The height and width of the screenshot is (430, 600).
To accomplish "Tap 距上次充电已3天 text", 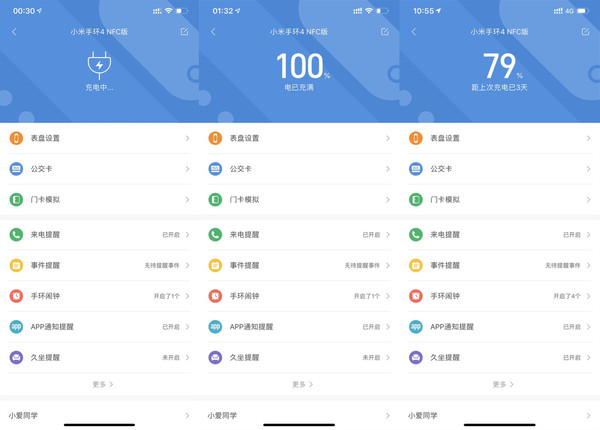I will [x=499, y=88].
